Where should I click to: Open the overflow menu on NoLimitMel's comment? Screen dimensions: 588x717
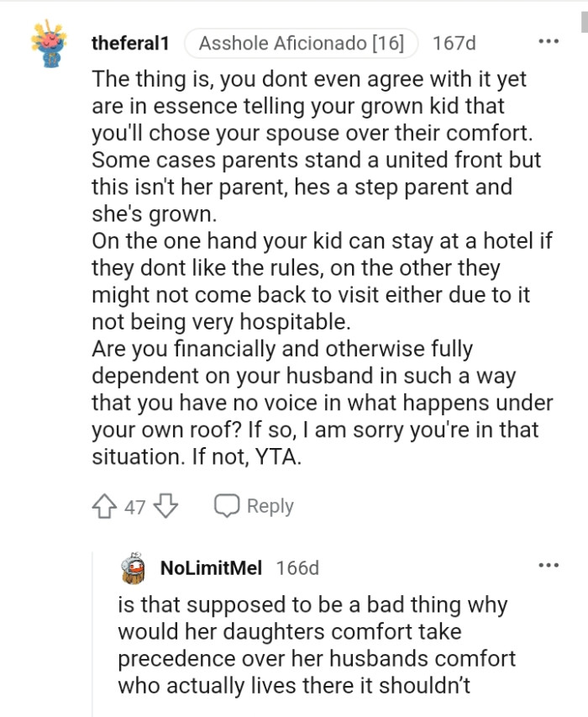click(549, 567)
